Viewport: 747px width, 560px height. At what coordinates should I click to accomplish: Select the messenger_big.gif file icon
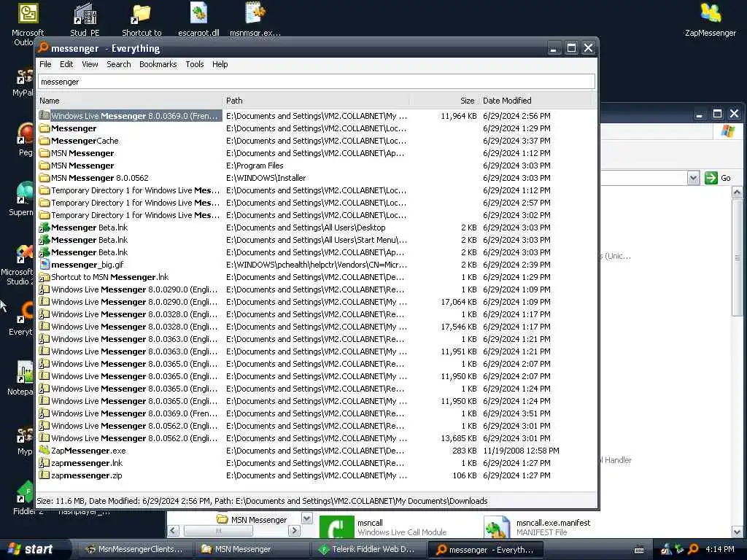(x=44, y=264)
